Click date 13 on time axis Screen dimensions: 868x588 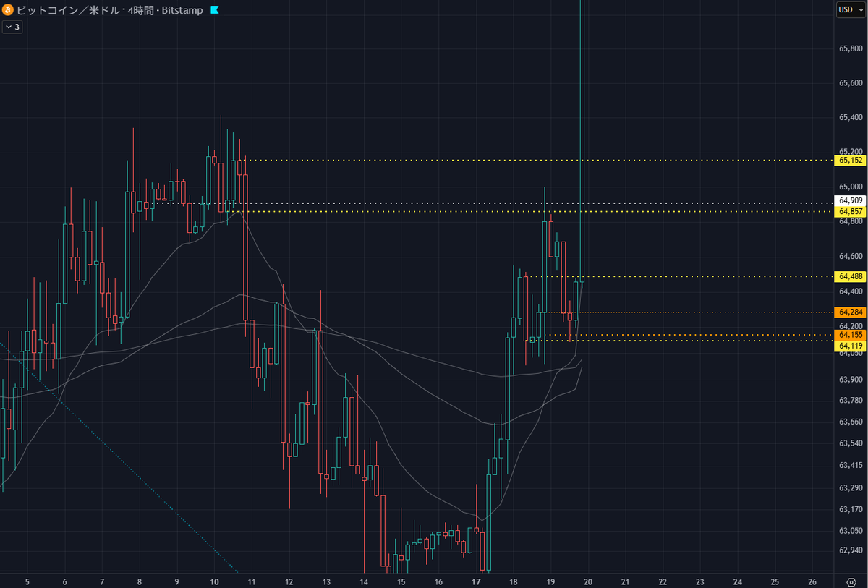coord(326,581)
